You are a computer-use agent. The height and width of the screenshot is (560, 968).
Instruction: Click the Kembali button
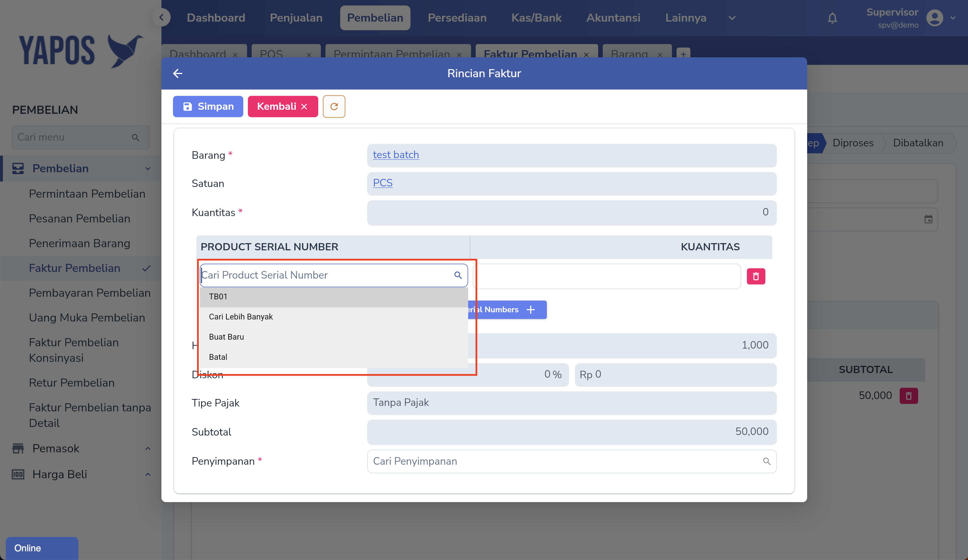coord(283,106)
